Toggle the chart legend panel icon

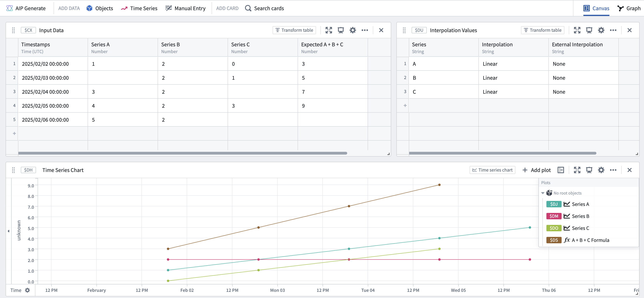pos(561,170)
